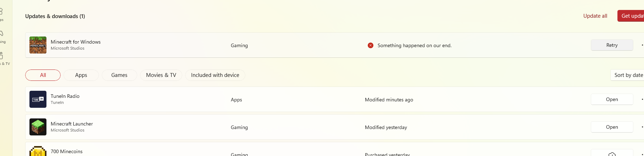Show Movies & TV filter
This screenshot has width=644, height=156.
click(x=161, y=75)
